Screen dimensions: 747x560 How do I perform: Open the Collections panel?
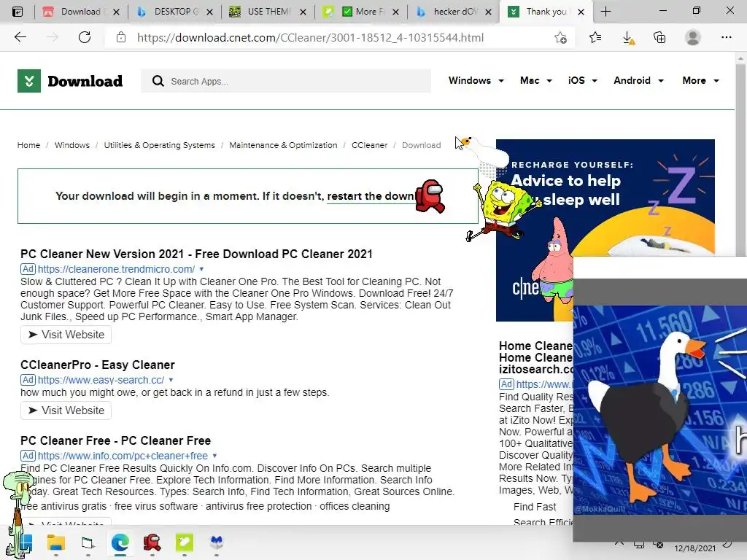point(659,37)
